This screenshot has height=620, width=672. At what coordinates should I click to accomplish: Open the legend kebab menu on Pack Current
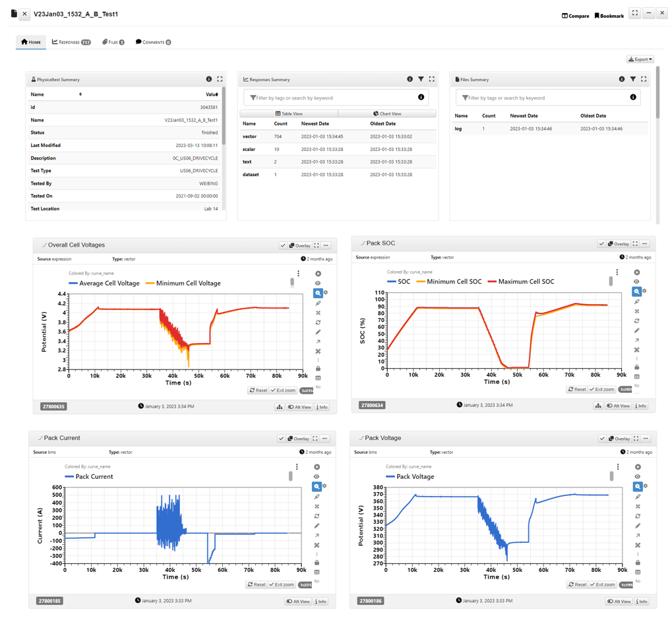pos(297,466)
